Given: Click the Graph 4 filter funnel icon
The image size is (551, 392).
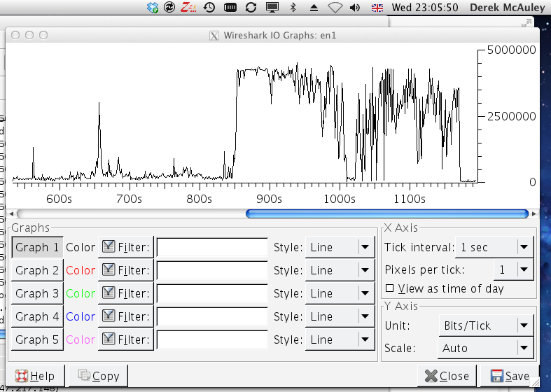Looking at the screenshot, I should pos(109,316).
